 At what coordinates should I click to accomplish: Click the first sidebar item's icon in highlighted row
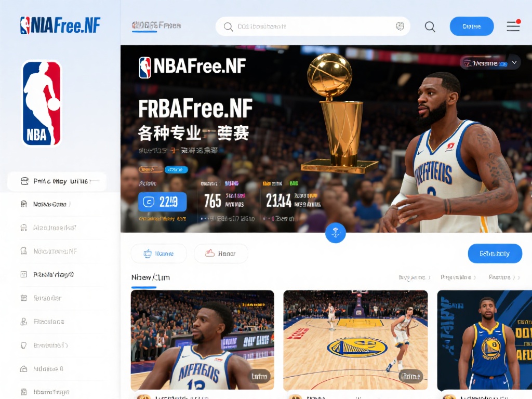tap(24, 181)
